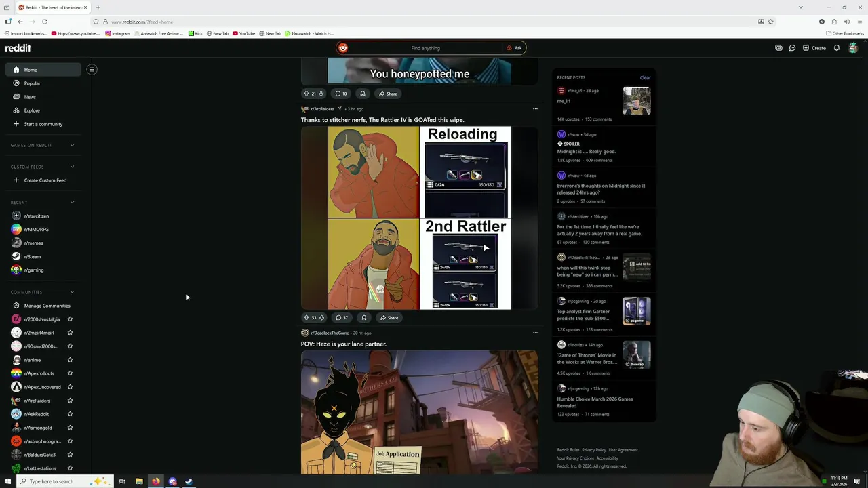Open Popular in the sidebar
868x488 pixels.
click(43, 83)
